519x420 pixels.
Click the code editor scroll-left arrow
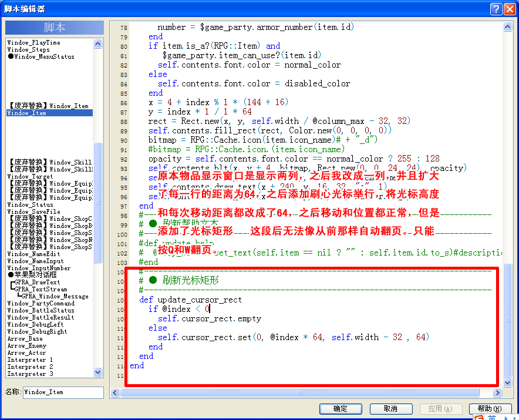click(115, 392)
